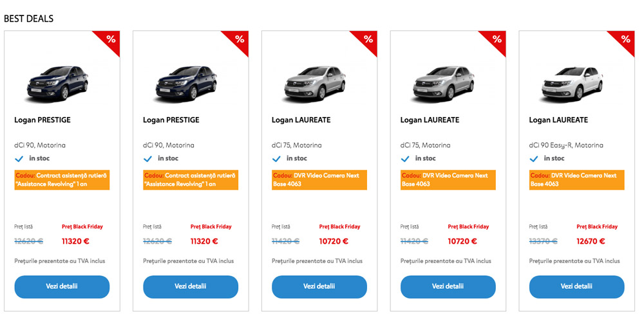This screenshot has width=644, height=319.
Task: Click the 12670 € Black Friday price
Action: tap(591, 242)
